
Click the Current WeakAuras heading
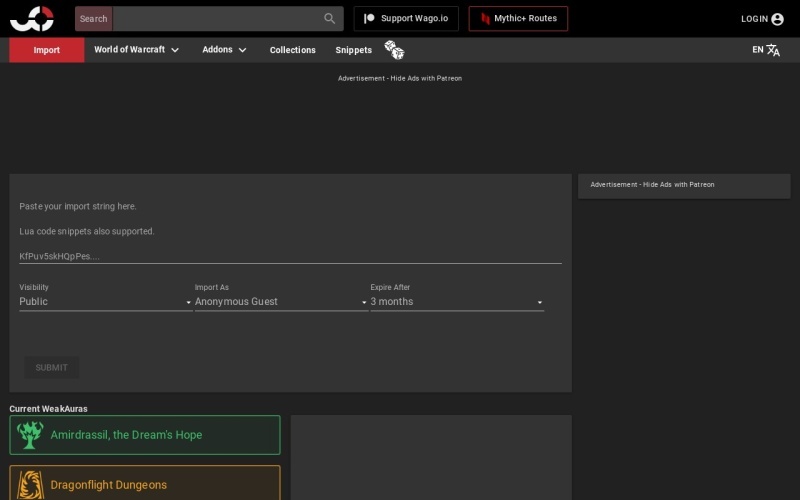48,409
